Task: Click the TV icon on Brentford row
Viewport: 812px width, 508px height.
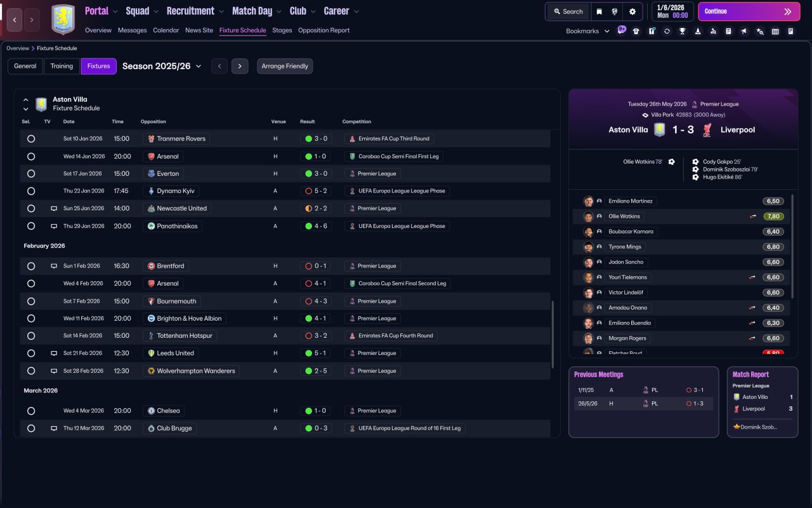Action: pyautogui.click(x=54, y=266)
